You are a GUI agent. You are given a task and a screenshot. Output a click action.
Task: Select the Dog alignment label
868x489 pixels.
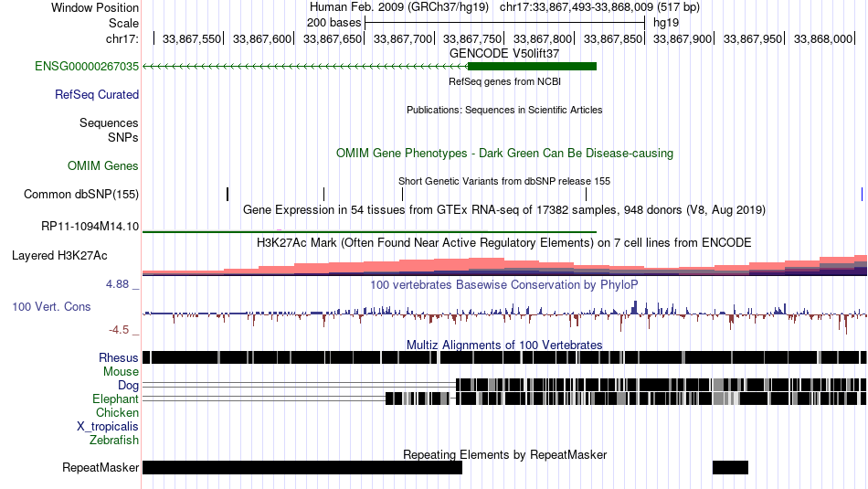pos(129,386)
